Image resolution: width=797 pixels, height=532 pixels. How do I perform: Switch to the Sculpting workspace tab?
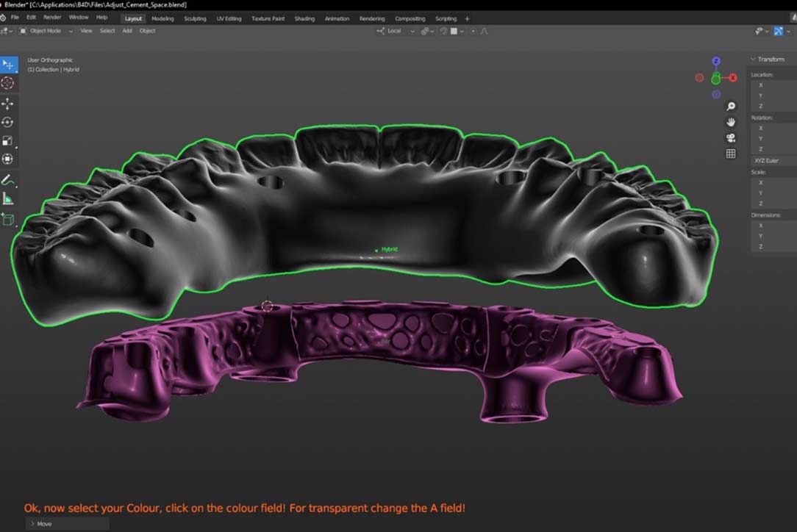click(x=195, y=18)
